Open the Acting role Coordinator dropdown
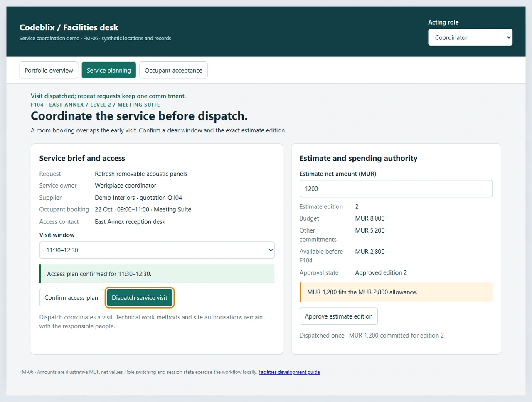This screenshot has height=402, width=532. [470, 37]
